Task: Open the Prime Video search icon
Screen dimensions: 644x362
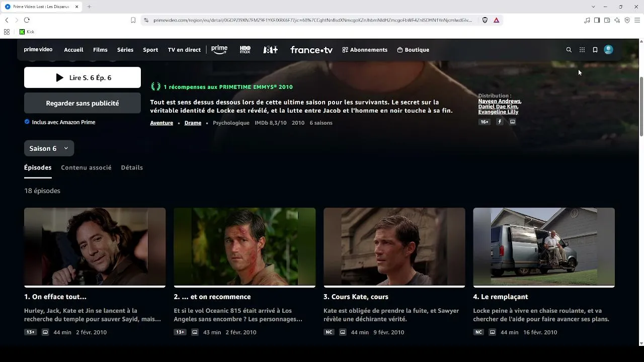Action: tap(569, 50)
